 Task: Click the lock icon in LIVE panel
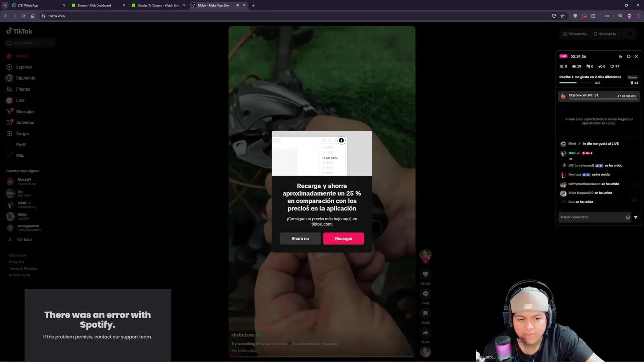point(620,56)
